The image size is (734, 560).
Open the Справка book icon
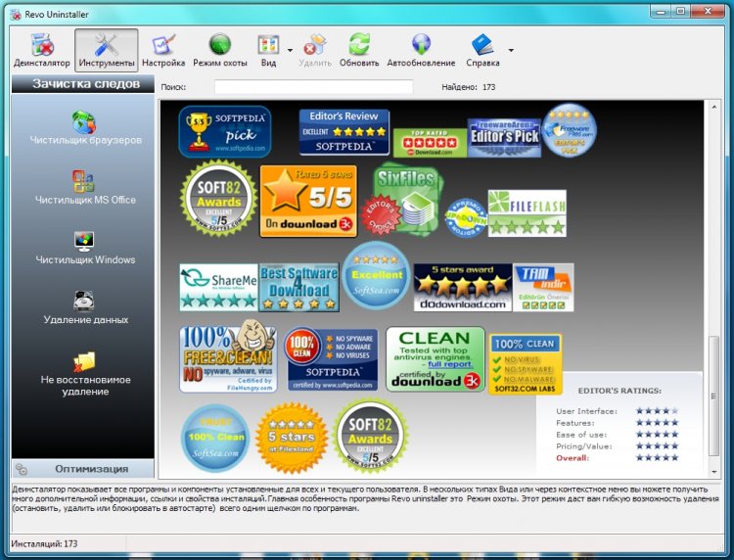click(x=482, y=50)
